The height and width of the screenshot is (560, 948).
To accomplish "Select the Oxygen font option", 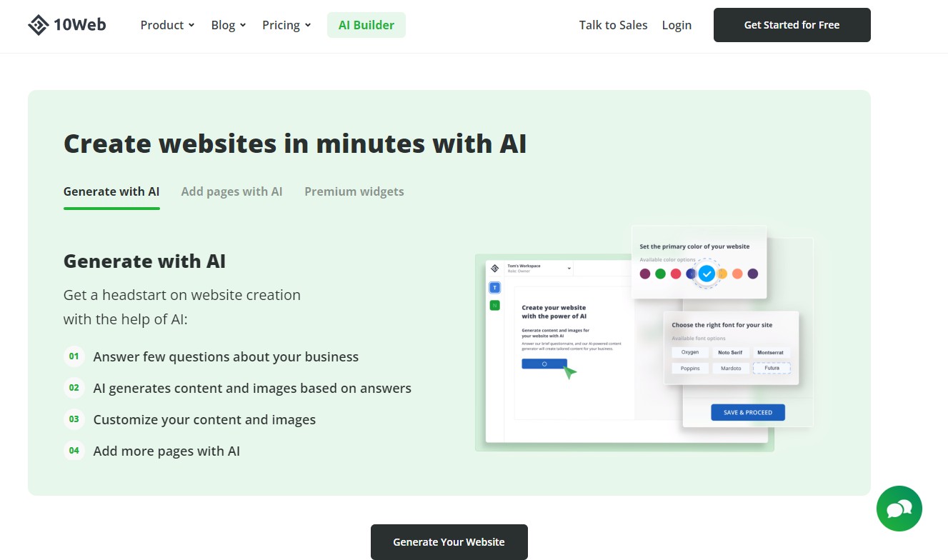I will click(x=690, y=352).
